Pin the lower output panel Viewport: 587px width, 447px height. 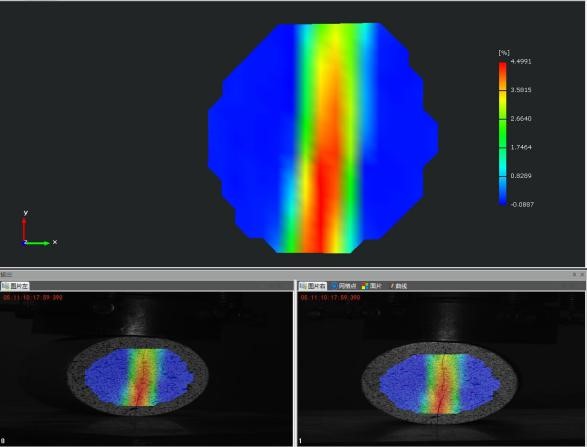(574, 274)
